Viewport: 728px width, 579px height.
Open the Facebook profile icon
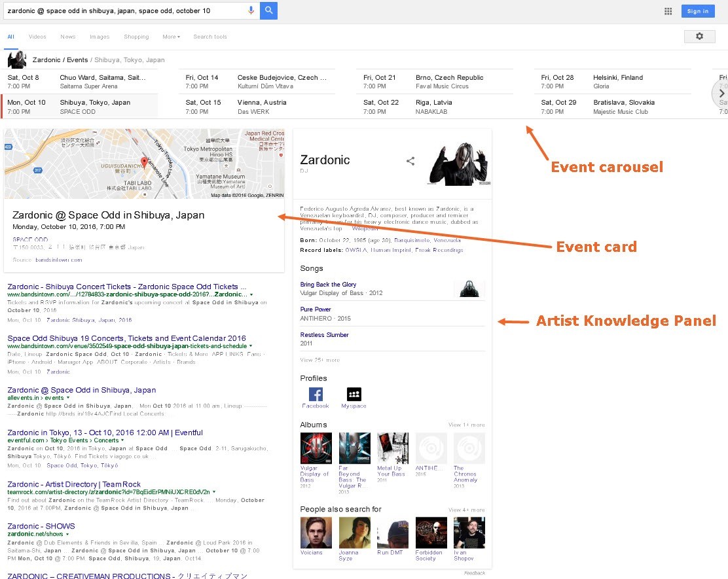click(x=316, y=394)
